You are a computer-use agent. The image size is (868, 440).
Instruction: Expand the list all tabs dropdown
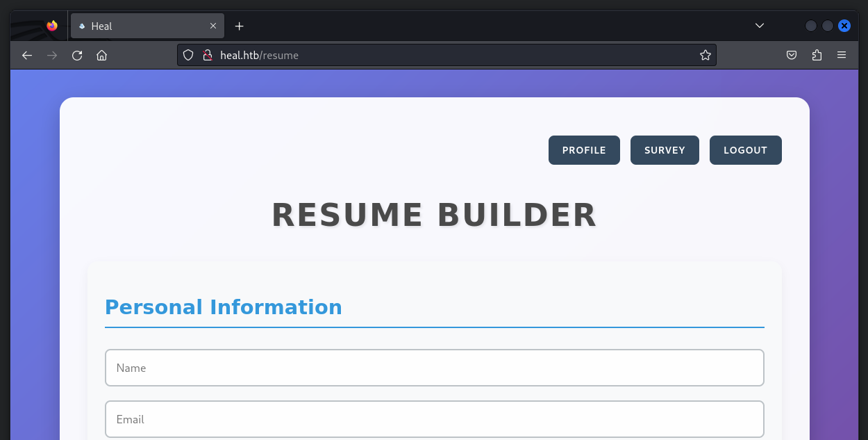point(760,26)
